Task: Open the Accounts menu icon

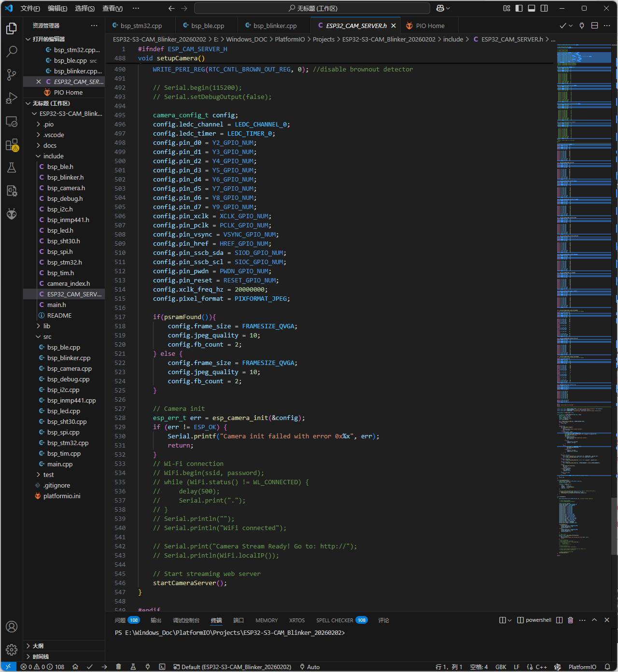Action: click(12, 627)
